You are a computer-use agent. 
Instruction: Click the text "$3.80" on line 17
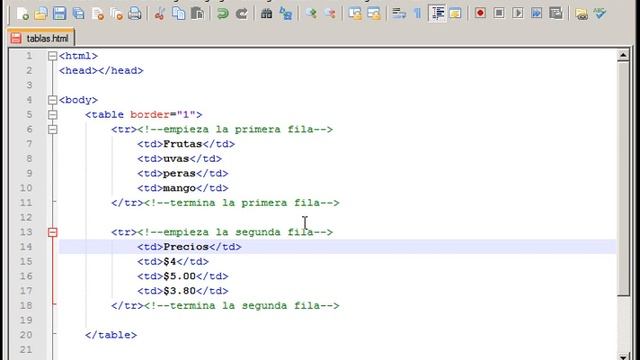coord(179,291)
